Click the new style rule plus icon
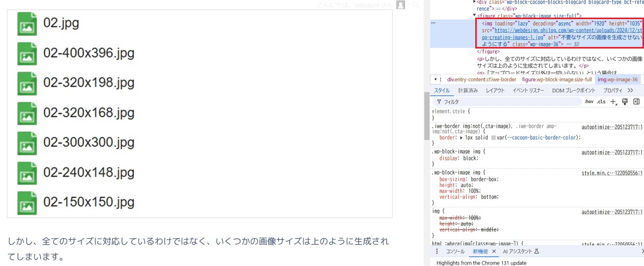The width and height of the screenshot is (644, 266). 613,102
